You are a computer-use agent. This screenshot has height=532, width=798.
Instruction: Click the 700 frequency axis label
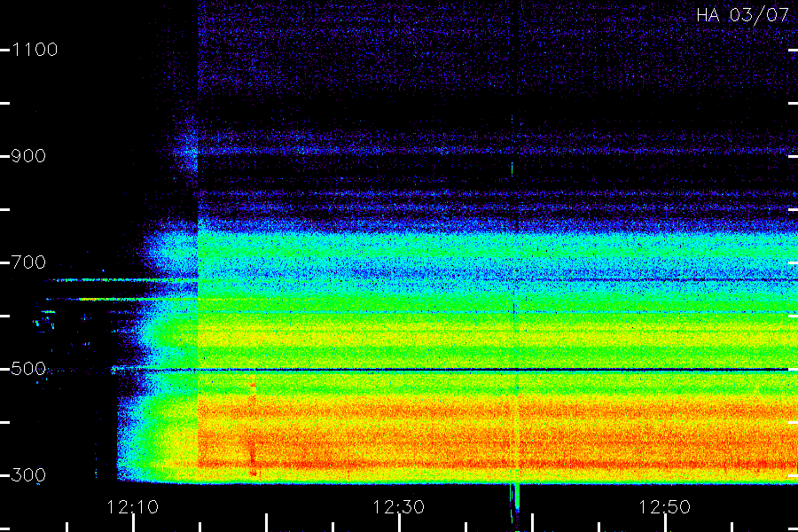click(x=28, y=262)
